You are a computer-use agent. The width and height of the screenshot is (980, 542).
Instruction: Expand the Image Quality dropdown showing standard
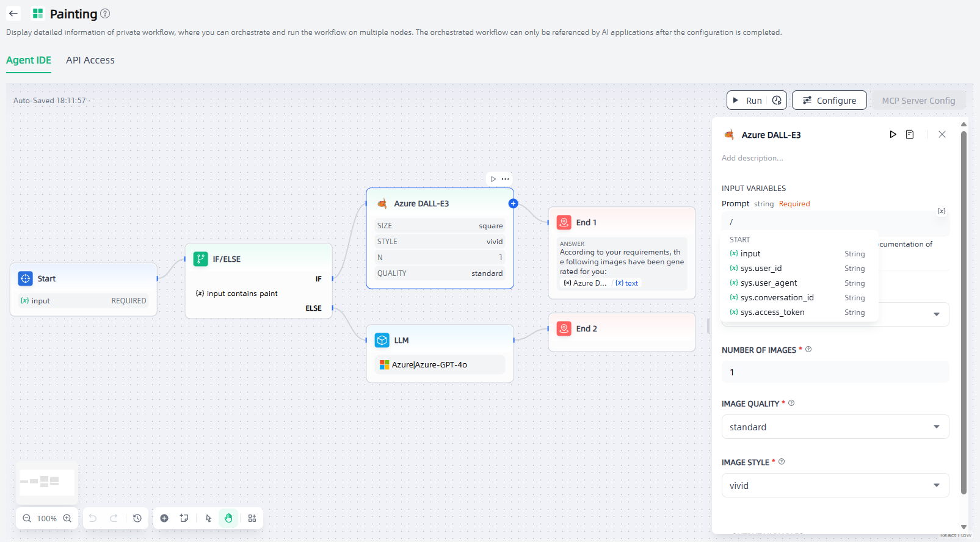(835, 427)
